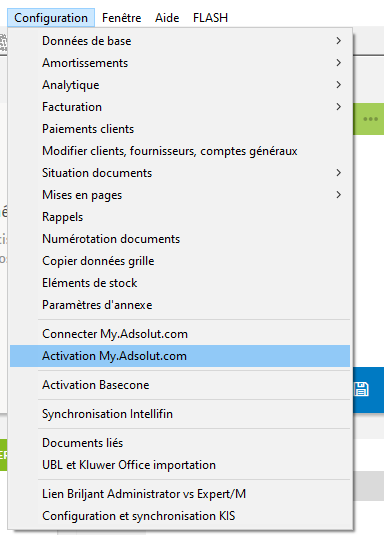Expand the Analytique submenu
The image size is (384, 535).
180,85
